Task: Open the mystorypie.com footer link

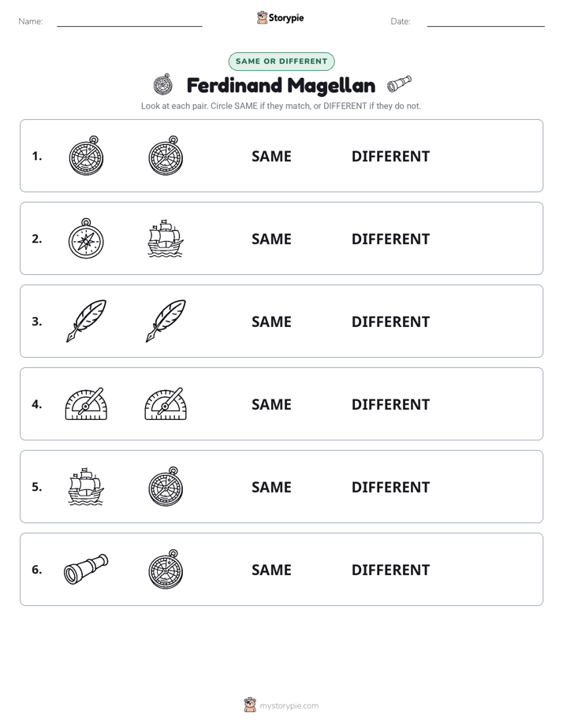Action: point(289,706)
